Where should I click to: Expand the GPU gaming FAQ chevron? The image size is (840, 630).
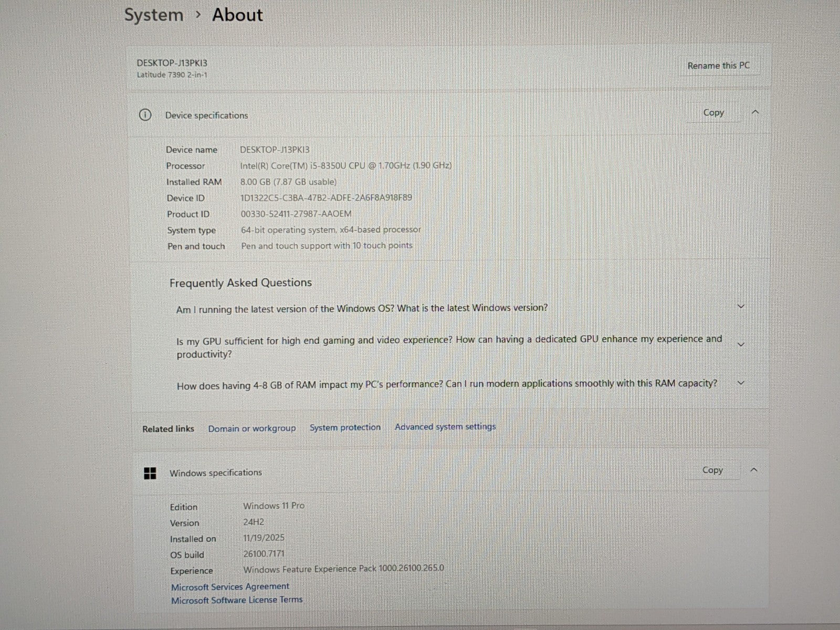[741, 345]
